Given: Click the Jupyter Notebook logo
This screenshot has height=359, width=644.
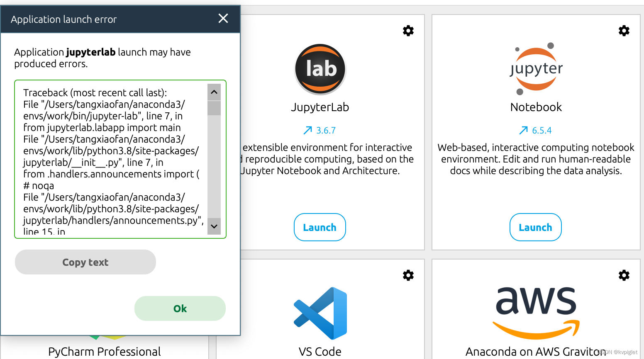Looking at the screenshot, I should coord(535,69).
